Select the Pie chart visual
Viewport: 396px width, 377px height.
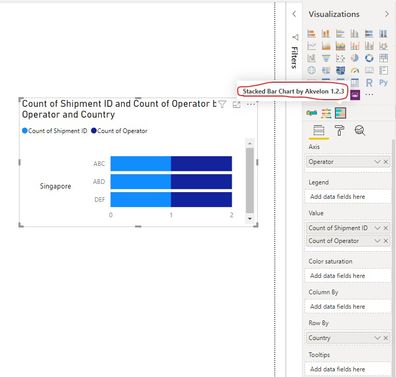354,58
